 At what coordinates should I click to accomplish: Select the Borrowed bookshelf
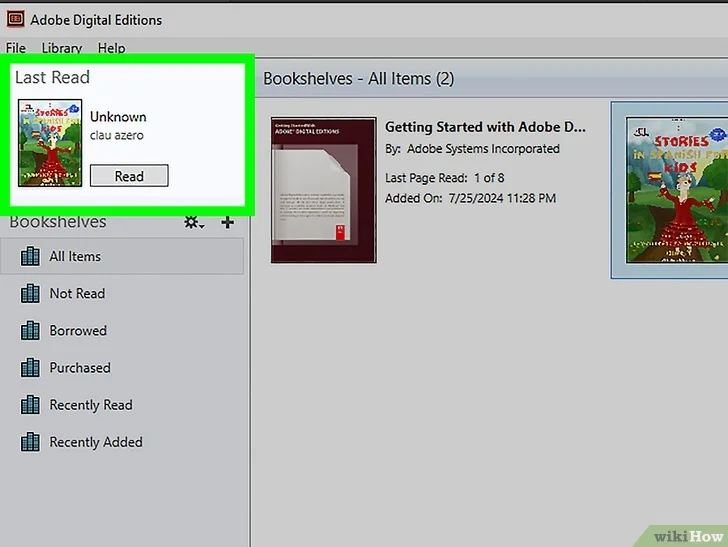(122, 331)
